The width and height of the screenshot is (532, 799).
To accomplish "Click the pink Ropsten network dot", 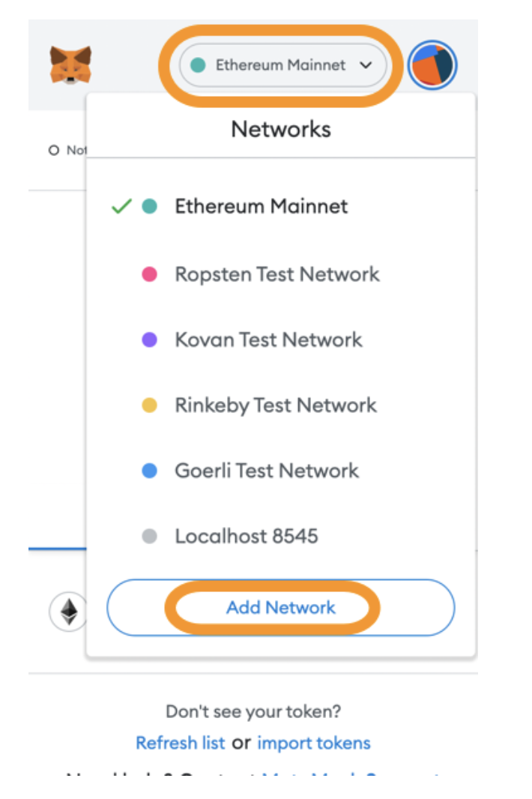I will 149,274.
